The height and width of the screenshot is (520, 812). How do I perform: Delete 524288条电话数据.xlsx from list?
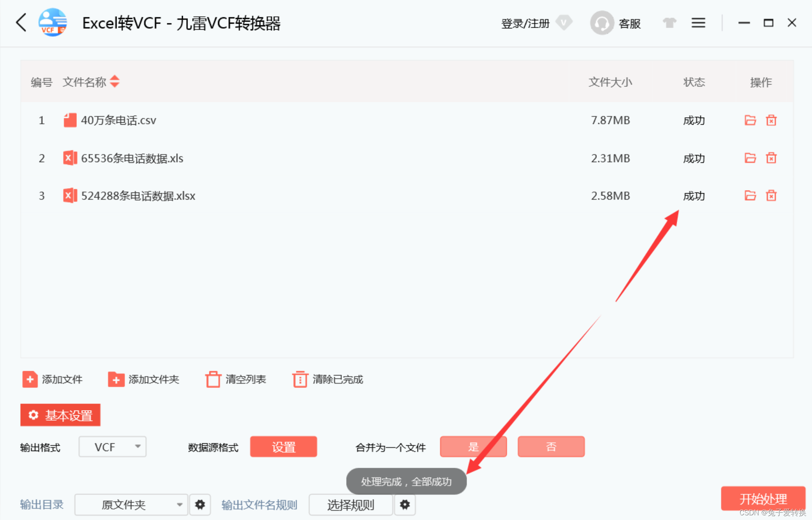(771, 196)
